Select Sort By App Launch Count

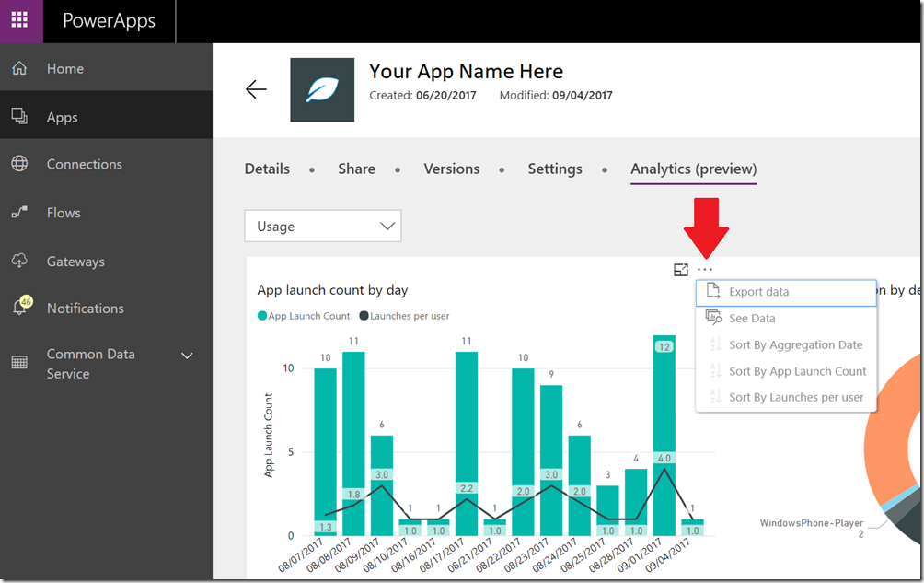coord(797,371)
